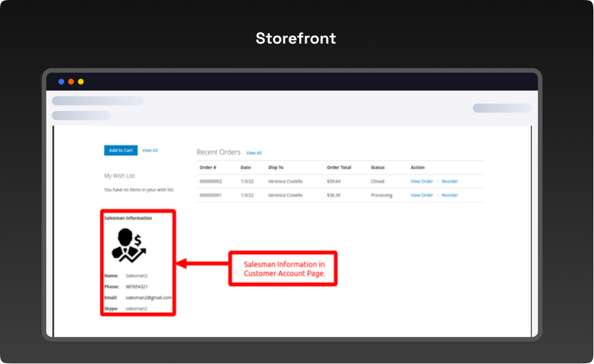View Order for order 000000001
The image size is (594, 364).
point(422,196)
